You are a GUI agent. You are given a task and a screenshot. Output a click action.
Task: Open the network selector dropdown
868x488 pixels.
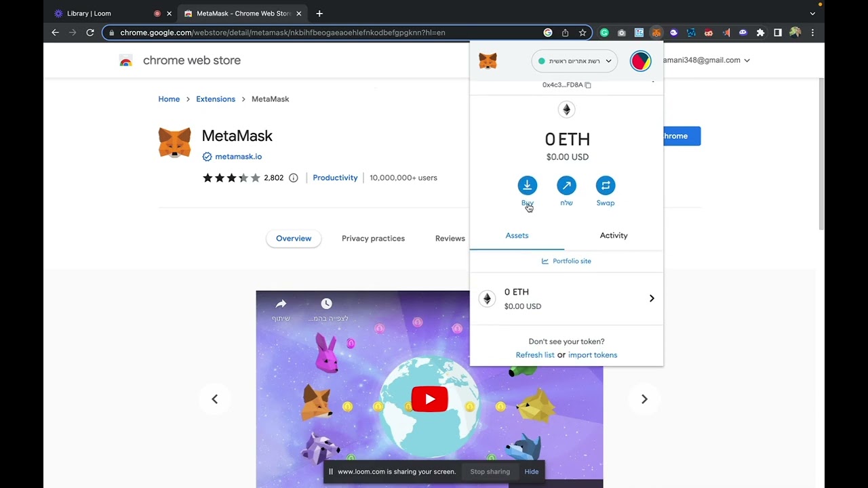point(574,61)
